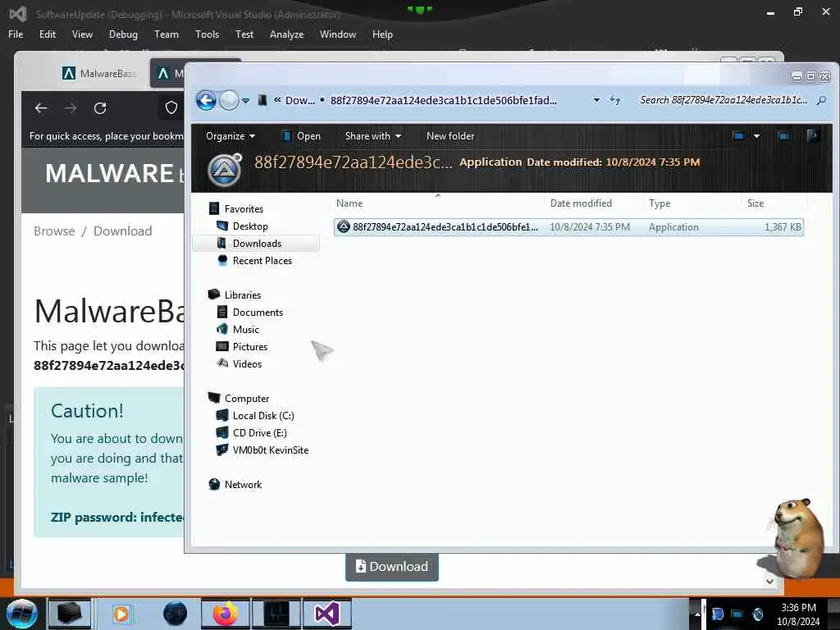The width and height of the screenshot is (840, 630).
Task: Open Downloads in navigation pane
Action: [257, 243]
